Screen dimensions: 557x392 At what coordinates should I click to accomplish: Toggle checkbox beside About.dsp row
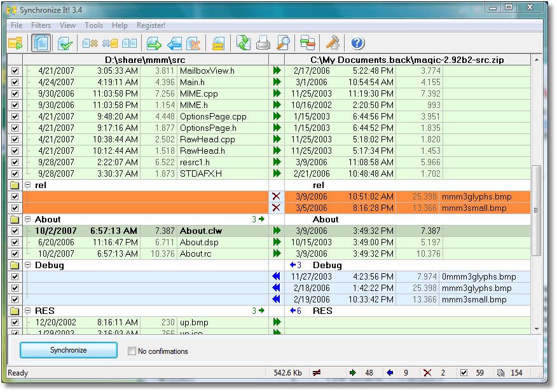pos(15,243)
